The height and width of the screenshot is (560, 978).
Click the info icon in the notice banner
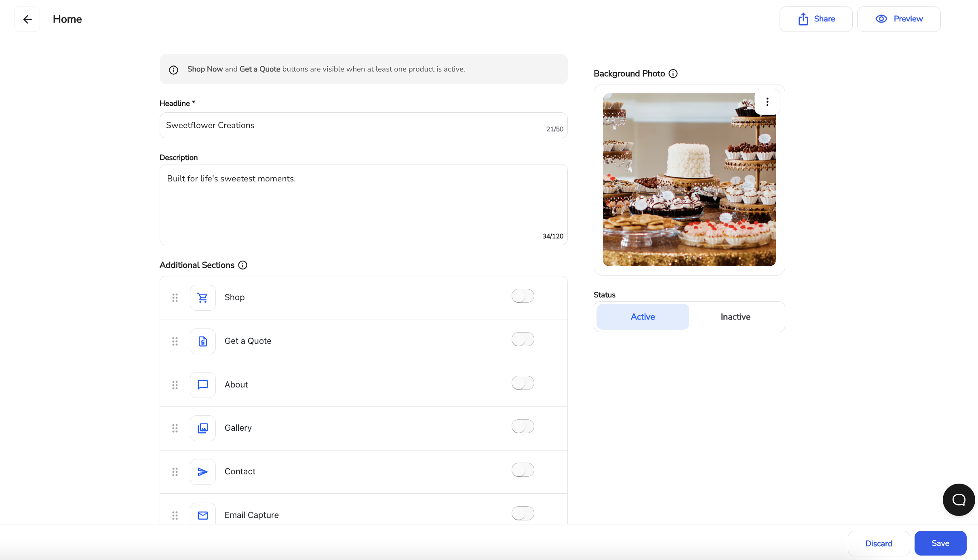pyautogui.click(x=173, y=69)
